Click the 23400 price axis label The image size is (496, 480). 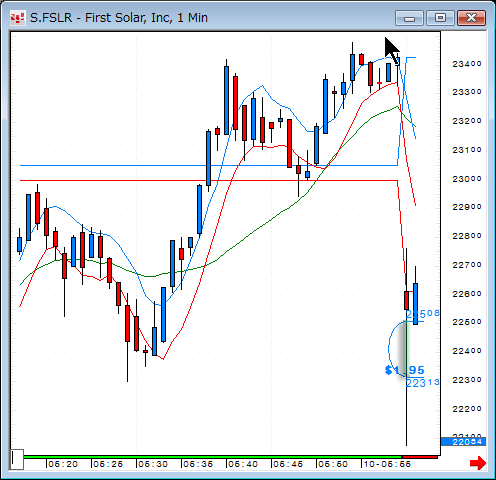point(467,64)
